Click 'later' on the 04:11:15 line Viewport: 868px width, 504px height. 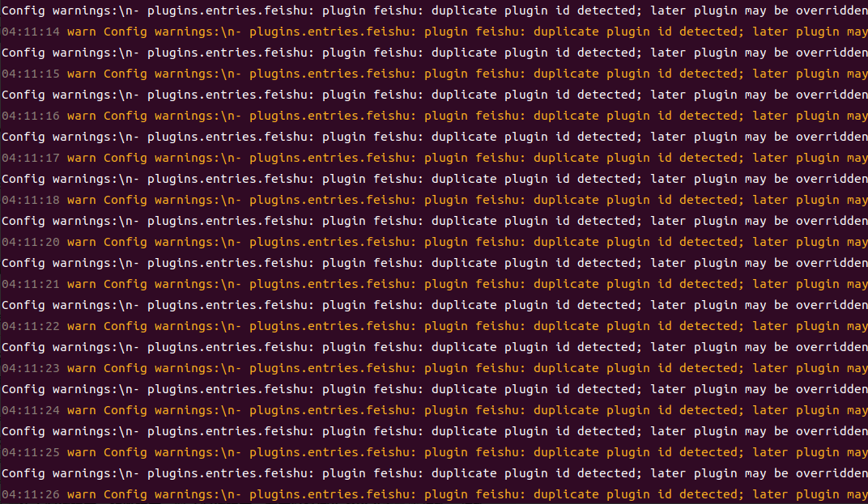click(x=770, y=74)
